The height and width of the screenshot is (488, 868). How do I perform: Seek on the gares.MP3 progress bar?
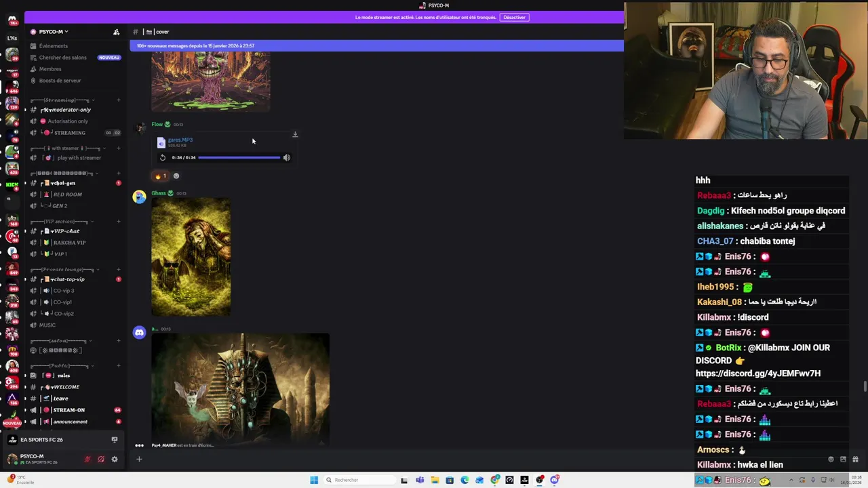coord(239,158)
